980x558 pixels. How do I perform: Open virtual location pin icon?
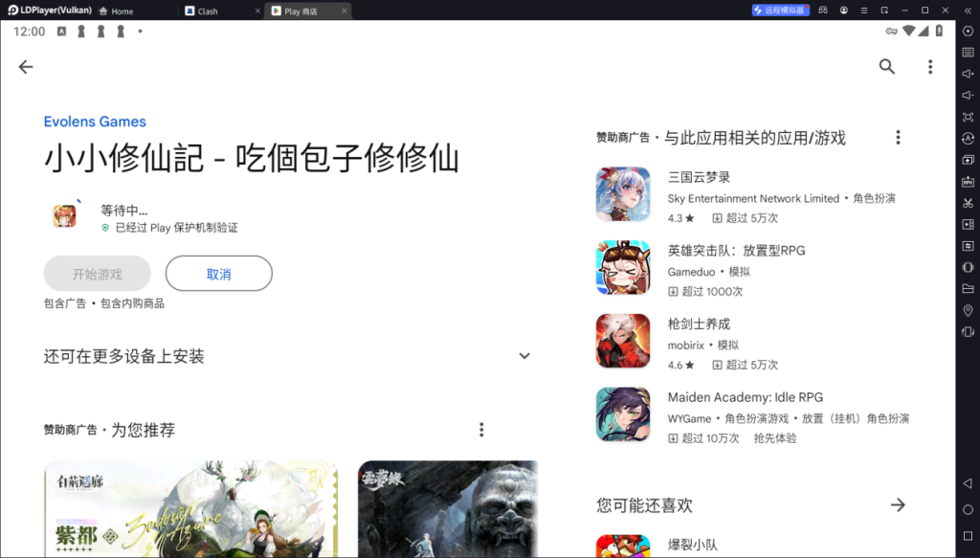969,310
